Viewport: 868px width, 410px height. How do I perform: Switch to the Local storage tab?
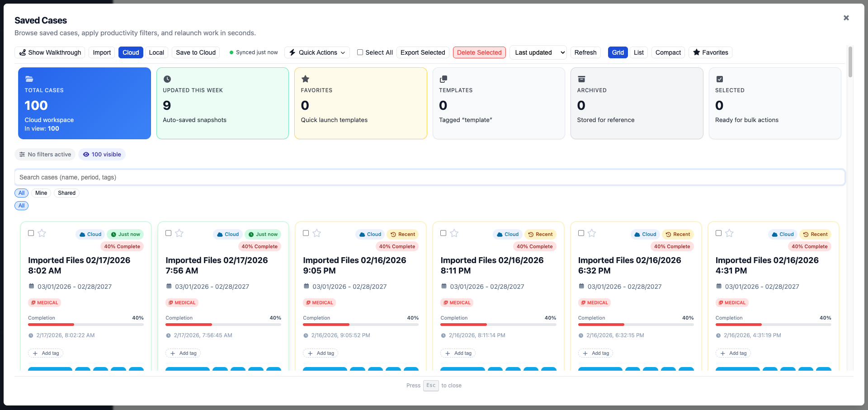click(156, 52)
